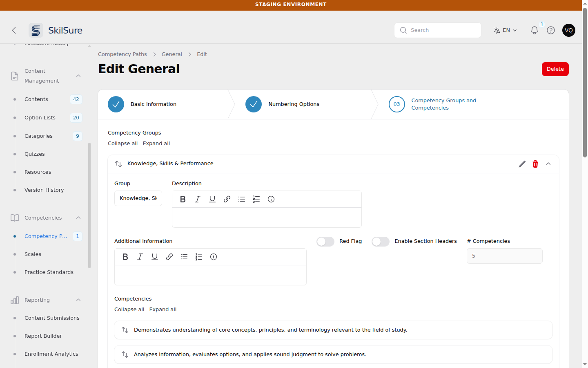Delete Knowledge, Skills & Performance group trash icon
Image resolution: width=588 pixels, height=368 pixels.
535,164
